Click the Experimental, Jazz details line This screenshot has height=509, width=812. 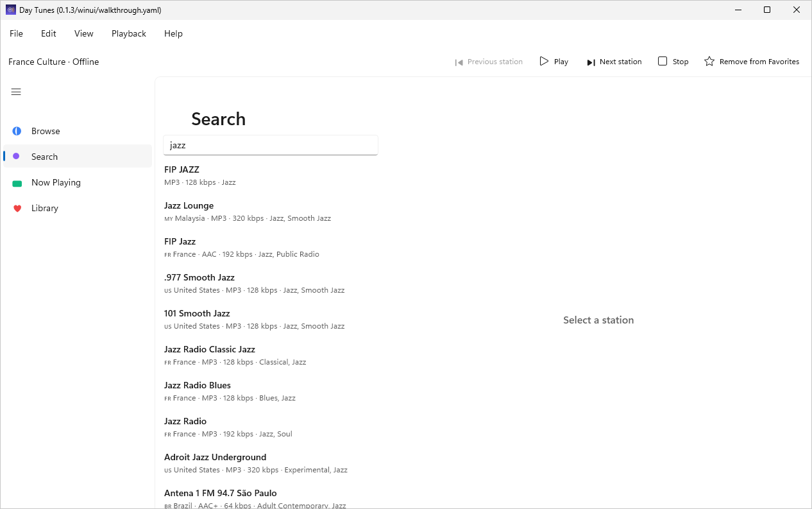click(x=256, y=470)
